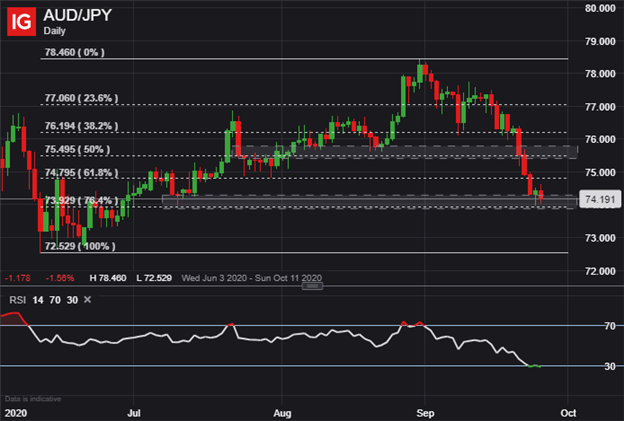
Task: Select the 72.529 ( 100% ) Fibonacci label
Action: pos(80,246)
